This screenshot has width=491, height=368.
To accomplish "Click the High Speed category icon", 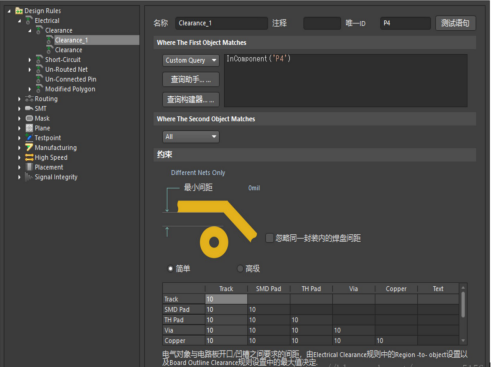I will coord(29,157).
